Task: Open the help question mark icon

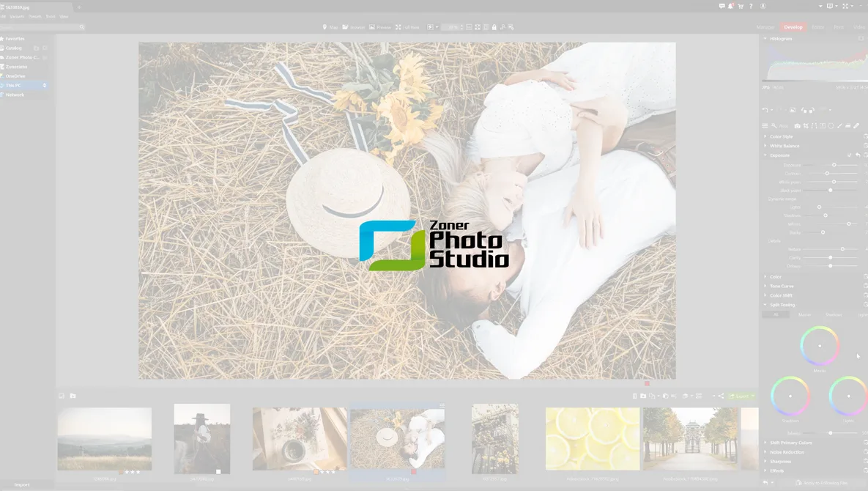Action: [751, 6]
